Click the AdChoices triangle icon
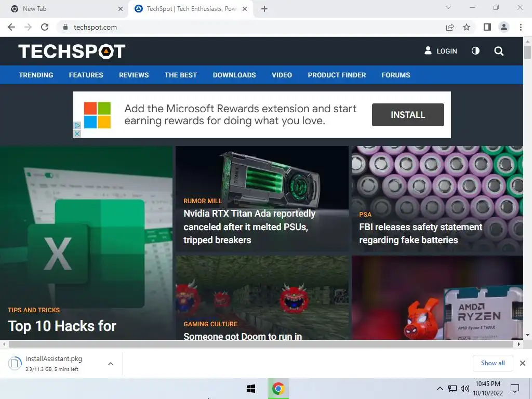Image resolution: width=532 pixels, height=399 pixels. point(77,126)
